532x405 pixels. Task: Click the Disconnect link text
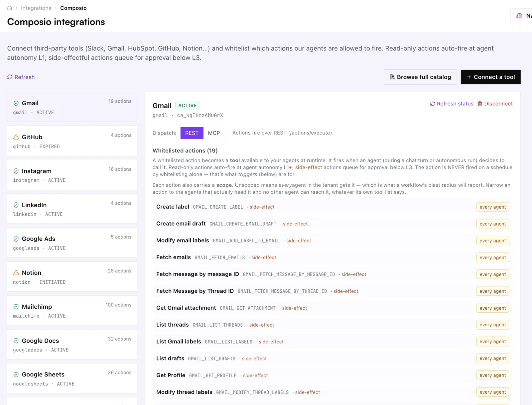pos(498,104)
